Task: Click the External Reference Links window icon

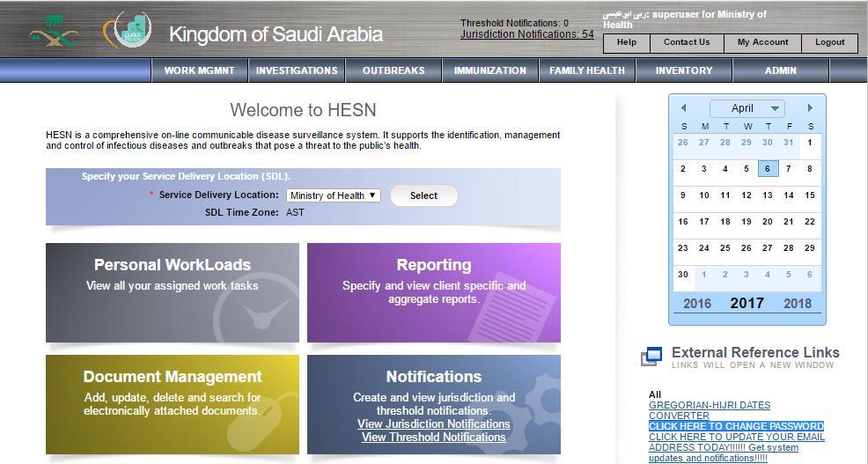Action: [652, 356]
